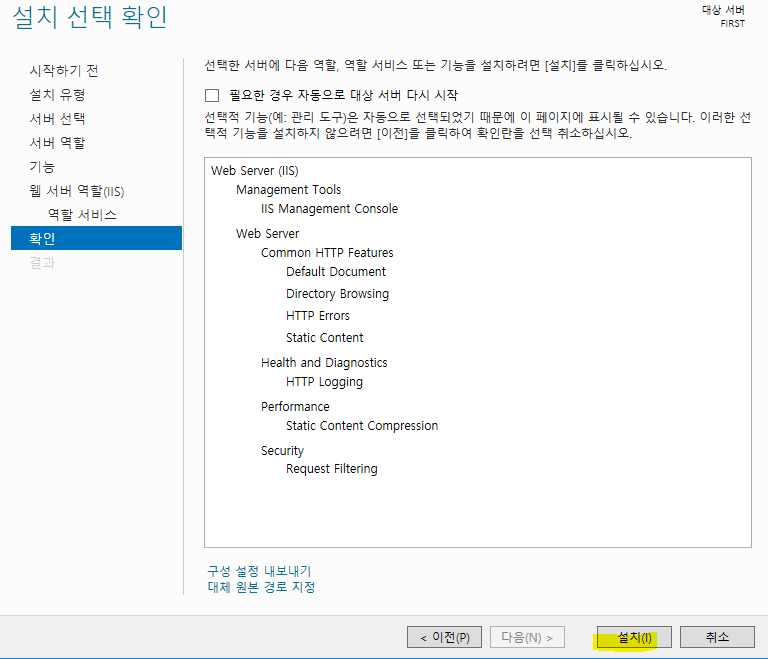Click the disabled 다음(N) button
768x659 pixels.
527,637
